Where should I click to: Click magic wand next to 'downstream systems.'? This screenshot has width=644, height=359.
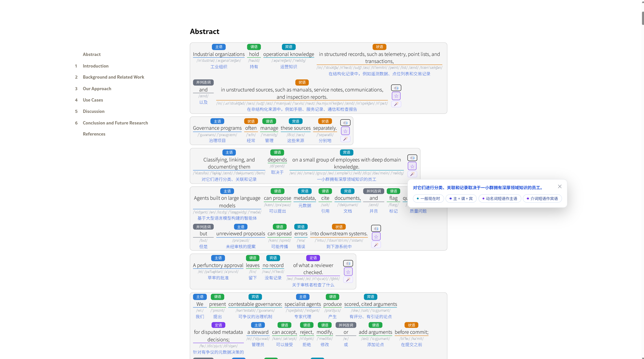click(x=376, y=245)
